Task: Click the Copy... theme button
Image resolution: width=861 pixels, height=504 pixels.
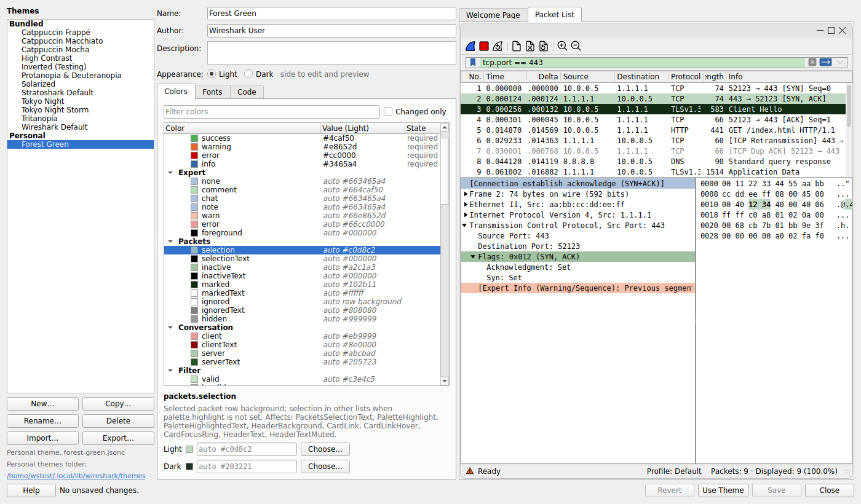Action: point(118,404)
